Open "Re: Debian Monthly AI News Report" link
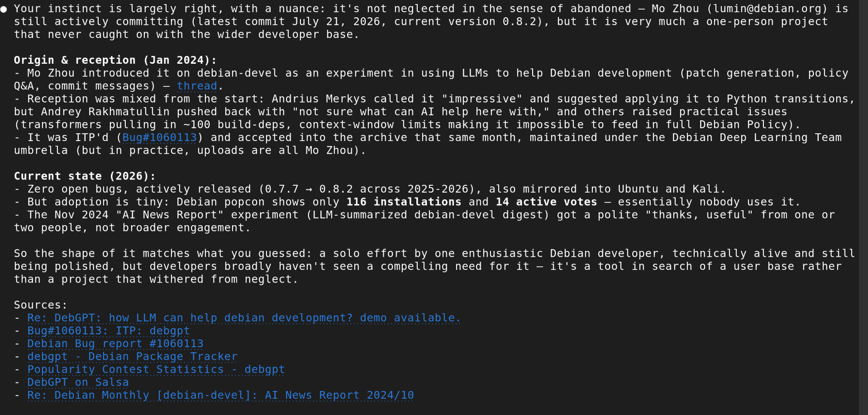Screen dimensions: 868x415 click(x=220, y=395)
